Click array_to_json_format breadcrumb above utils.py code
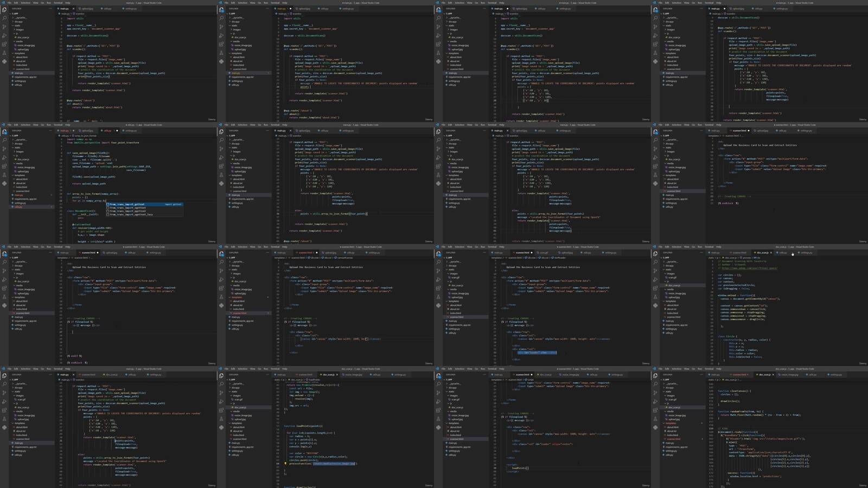The image size is (868, 488). tap(85, 136)
